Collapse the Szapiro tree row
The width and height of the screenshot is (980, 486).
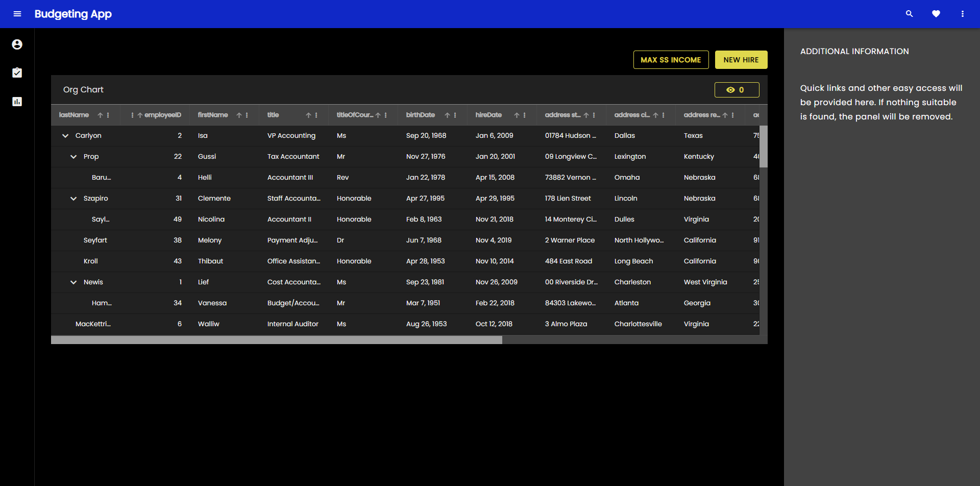[73, 199]
